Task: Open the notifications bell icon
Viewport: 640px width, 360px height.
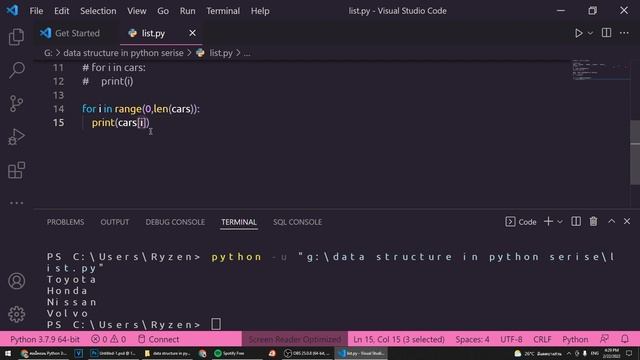Action: (x=625, y=339)
